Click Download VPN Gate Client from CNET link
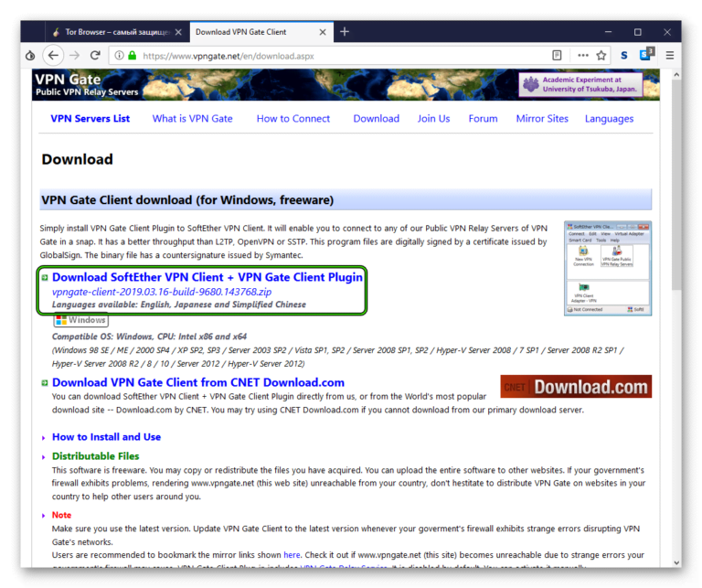The height and width of the screenshot is (588, 702). click(x=198, y=382)
